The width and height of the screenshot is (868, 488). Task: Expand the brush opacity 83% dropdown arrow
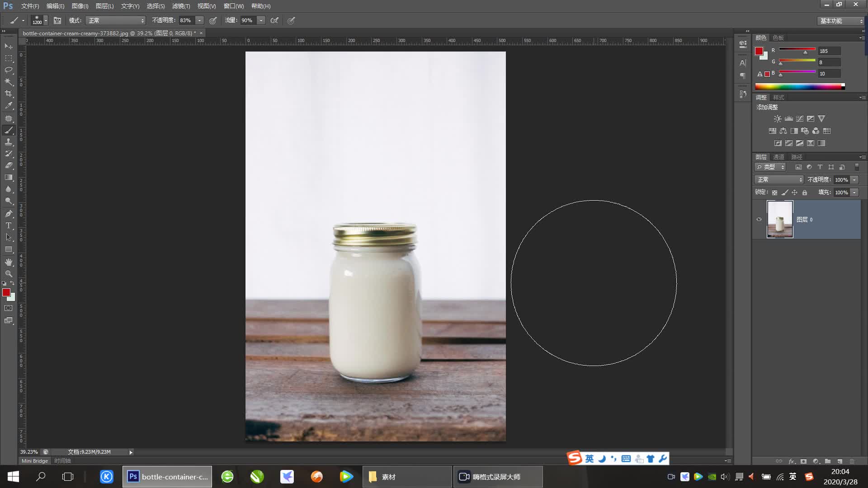point(199,20)
